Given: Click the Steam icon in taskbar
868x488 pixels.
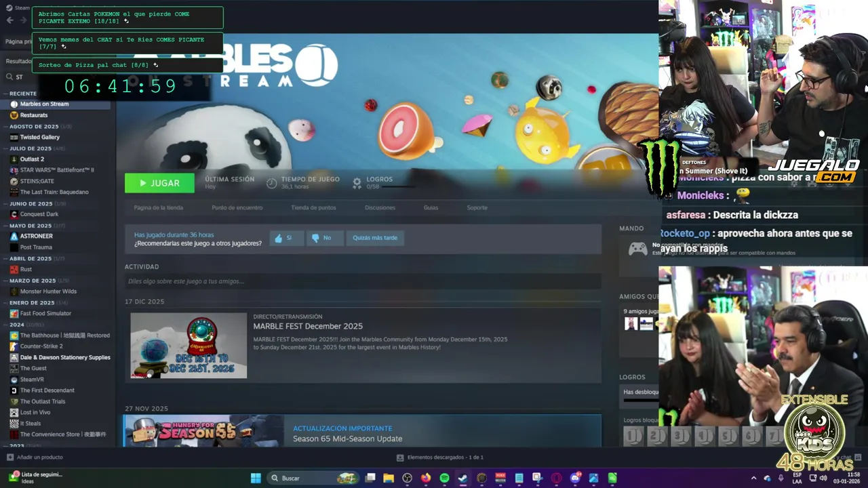Looking at the screenshot, I should (462, 478).
